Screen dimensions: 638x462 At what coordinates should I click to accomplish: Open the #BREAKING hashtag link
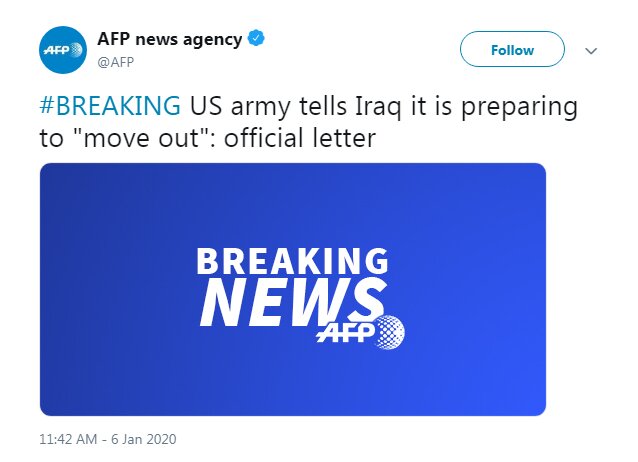point(110,105)
